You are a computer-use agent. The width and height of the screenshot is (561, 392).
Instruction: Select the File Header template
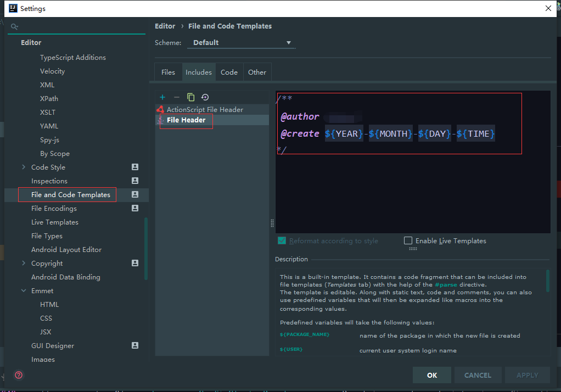click(212, 120)
